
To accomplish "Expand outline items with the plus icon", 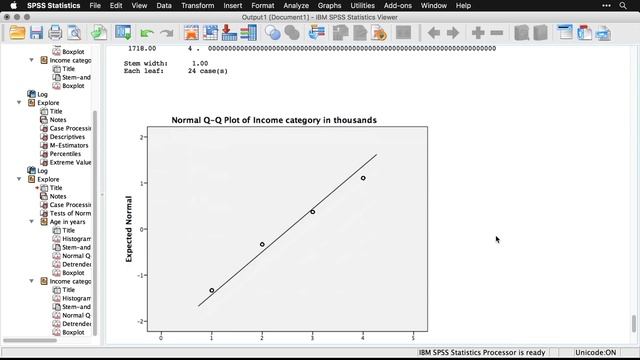I will pos(478,33).
